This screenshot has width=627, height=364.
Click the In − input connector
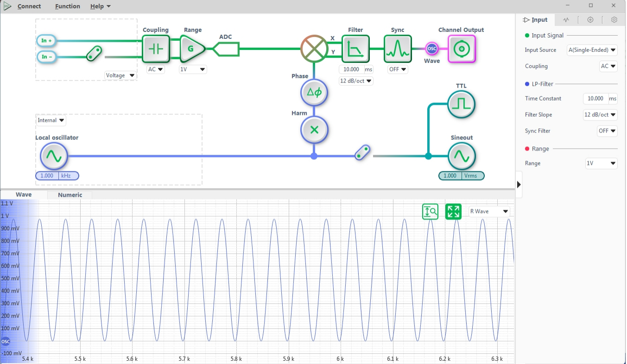[x=46, y=56]
